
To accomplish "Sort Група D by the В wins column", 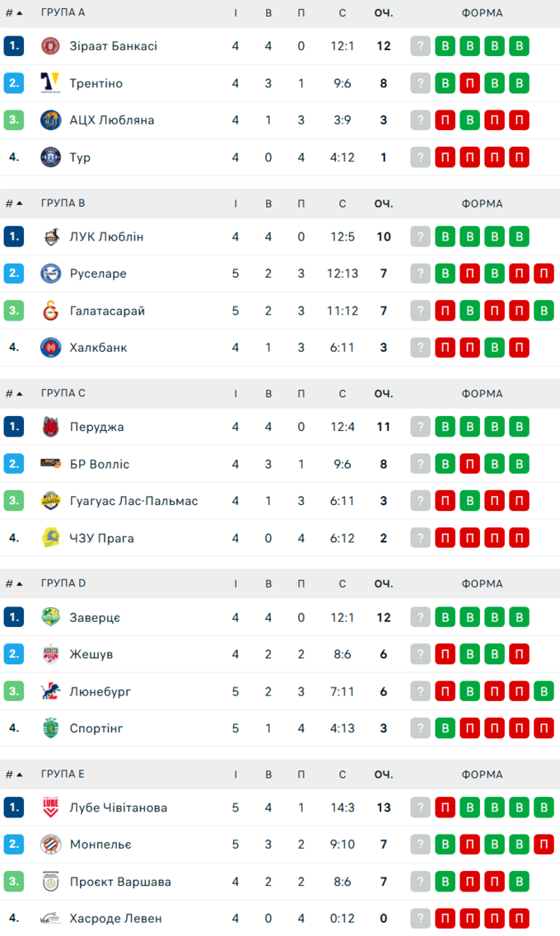I will click(x=268, y=584).
